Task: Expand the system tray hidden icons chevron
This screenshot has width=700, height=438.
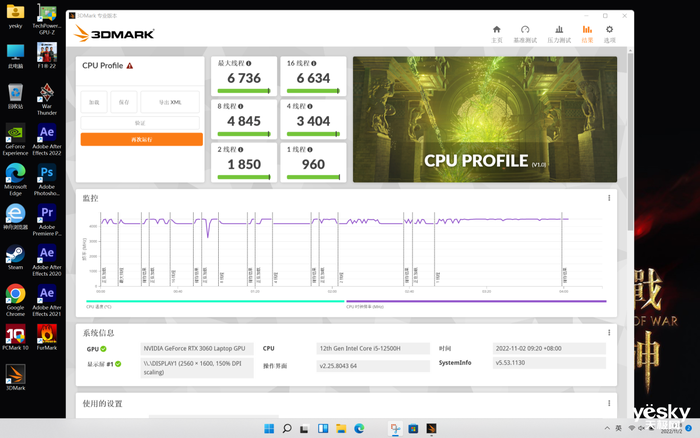Action: pyautogui.click(x=607, y=428)
